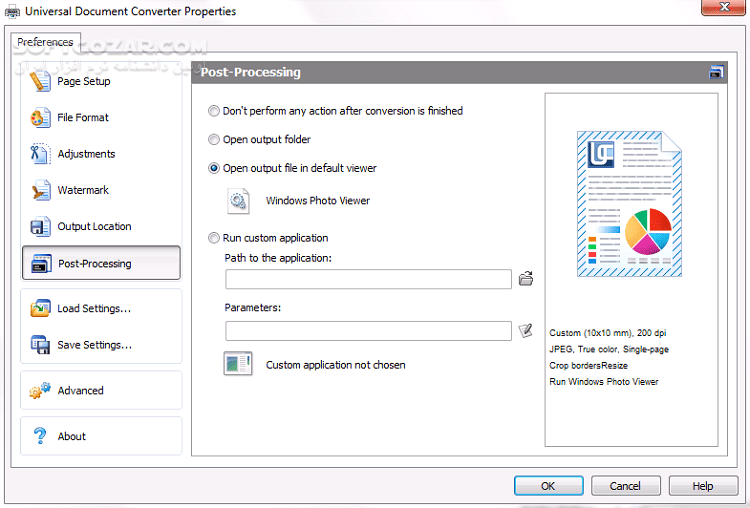Click the Run Windows Photo Viewer summary line
This screenshot has height=508, width=750.
(x=604, y=382)
